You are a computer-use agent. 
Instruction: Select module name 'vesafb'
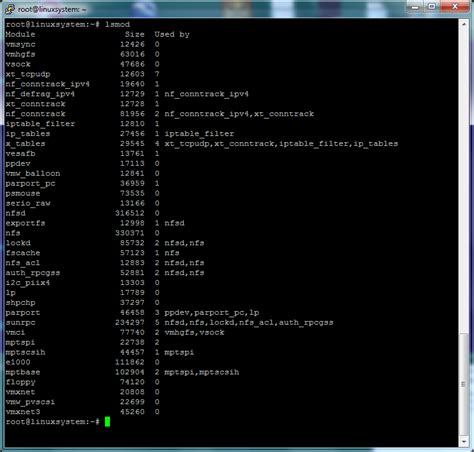20,154
